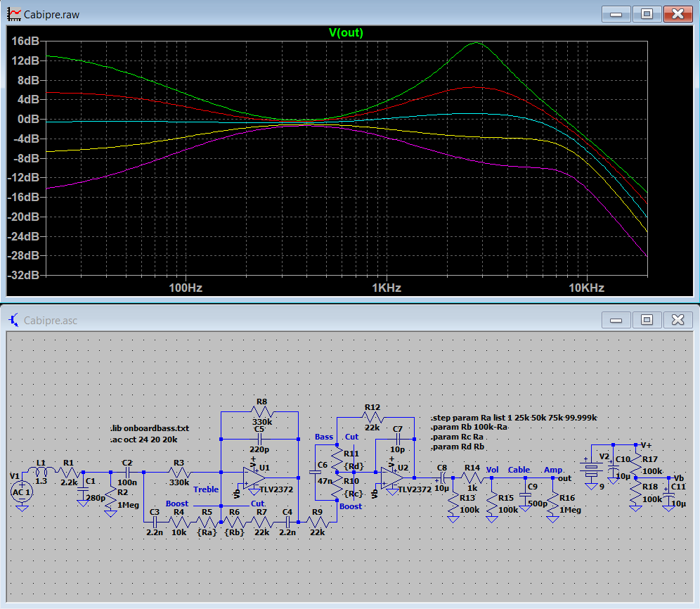
Task: Click the .param Rb 100k-Ra directive
Action: coord(469,427)
